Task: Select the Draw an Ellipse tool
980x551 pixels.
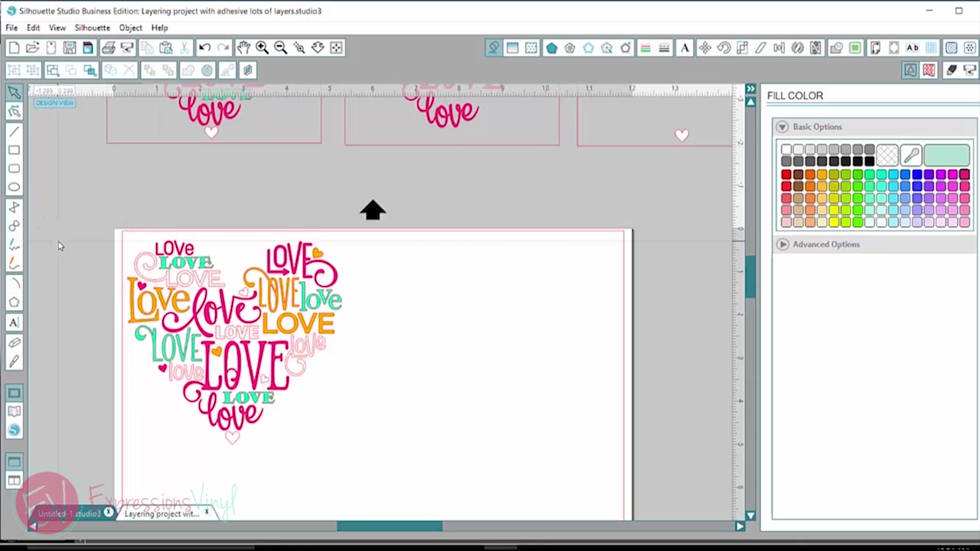Action: pos(14,187)
